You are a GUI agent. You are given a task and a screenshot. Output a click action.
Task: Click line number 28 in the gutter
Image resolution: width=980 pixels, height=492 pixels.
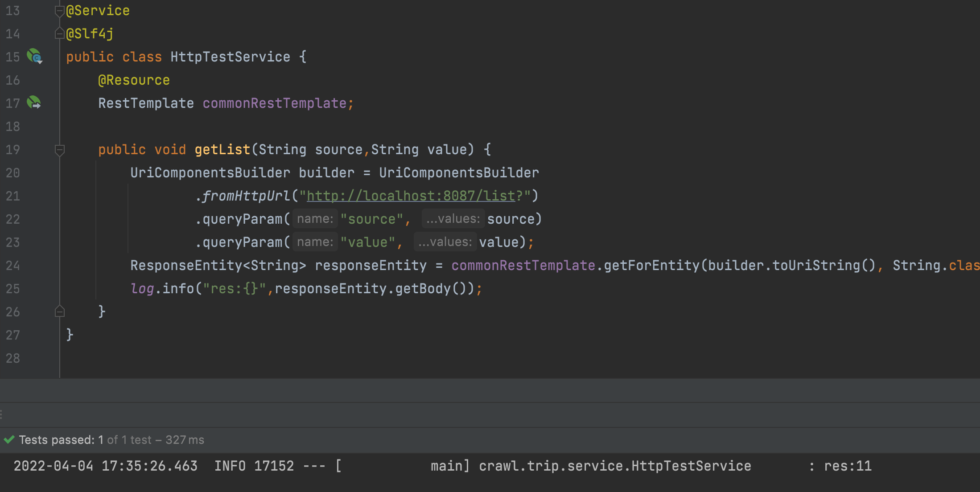pyautogui.click(x=12, y=358)
